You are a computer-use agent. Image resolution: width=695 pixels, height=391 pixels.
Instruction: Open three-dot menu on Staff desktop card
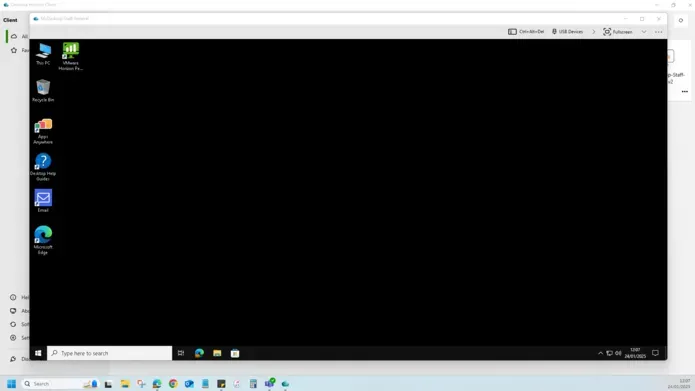pyautogui.click(x=685, y=91)
